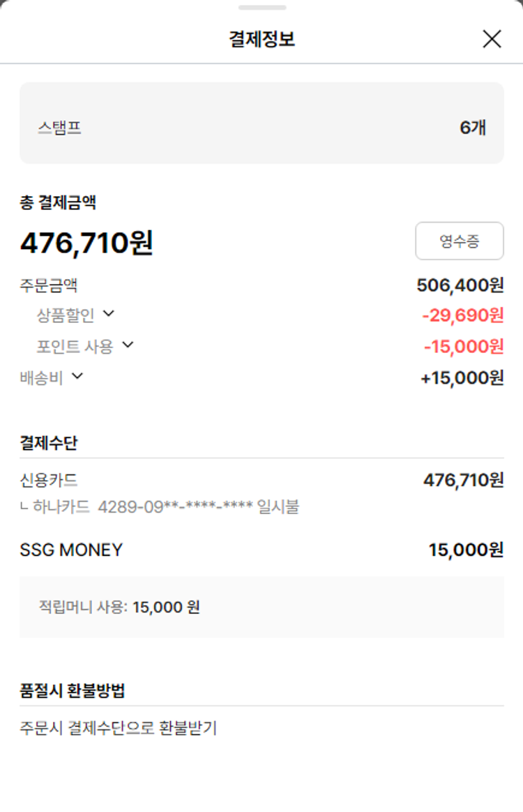Click the +15,000원 shipping fee amount
Viewport: 523px width, 812px height.
click(x=462, y=378)
